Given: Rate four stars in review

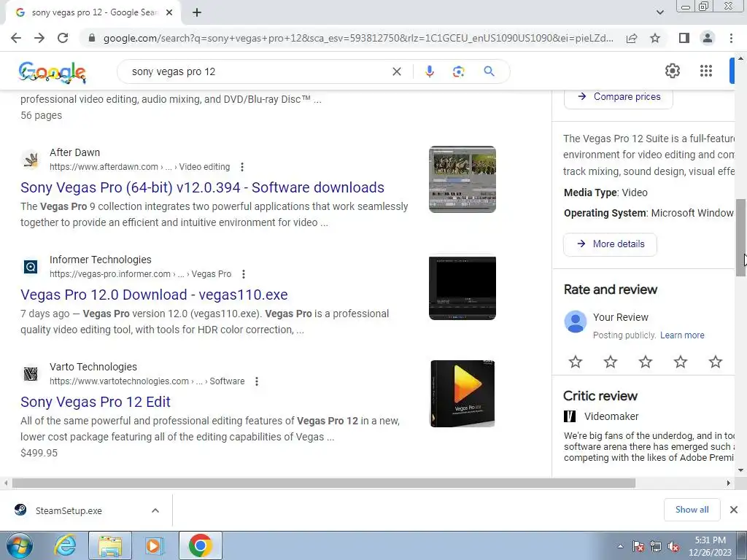Looking at the screenshot, I should [681, 362].
